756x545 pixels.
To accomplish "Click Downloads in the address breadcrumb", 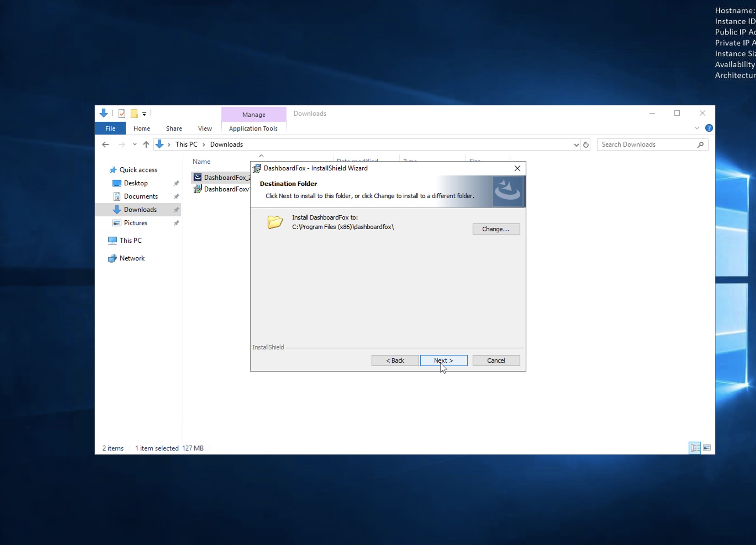I will (226, 144).
